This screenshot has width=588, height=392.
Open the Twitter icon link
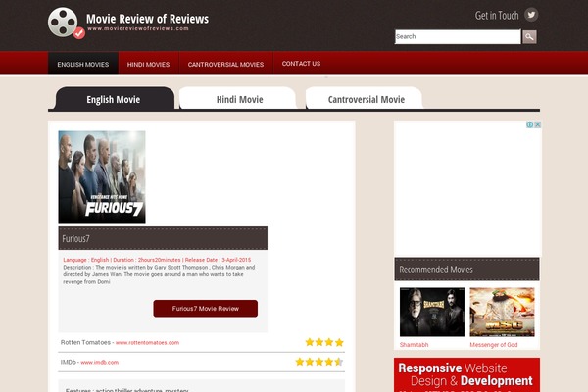pyautogui.click(x=531, y=15)
